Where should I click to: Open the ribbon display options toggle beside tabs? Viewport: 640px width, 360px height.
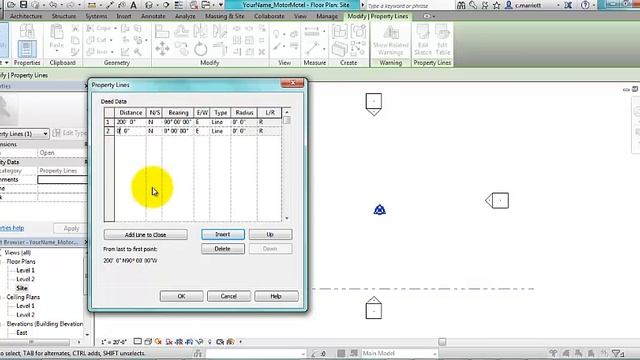coord(428,16)
